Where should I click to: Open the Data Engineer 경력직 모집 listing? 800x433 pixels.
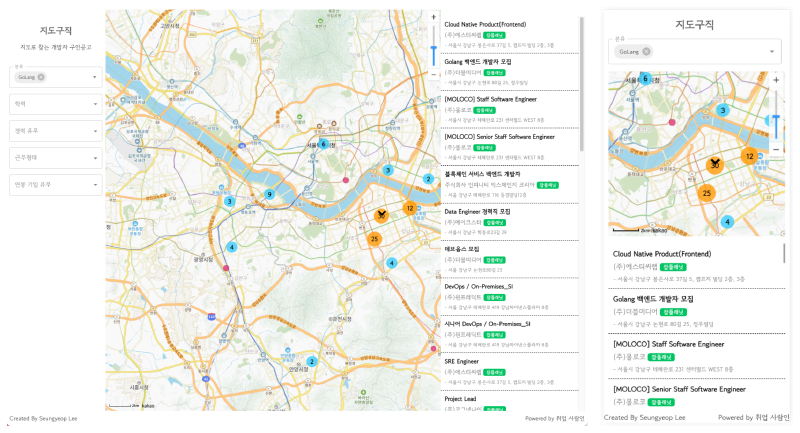[477, 212]
